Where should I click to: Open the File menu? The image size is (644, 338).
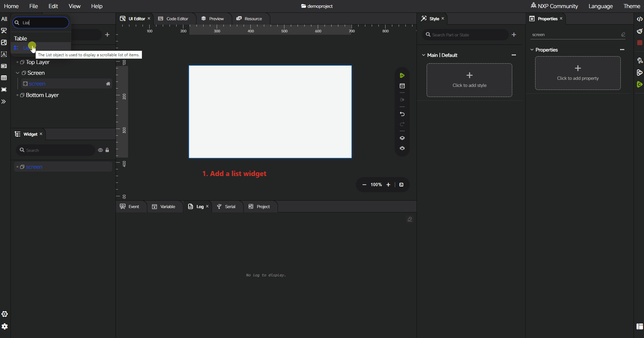point(33,6)
